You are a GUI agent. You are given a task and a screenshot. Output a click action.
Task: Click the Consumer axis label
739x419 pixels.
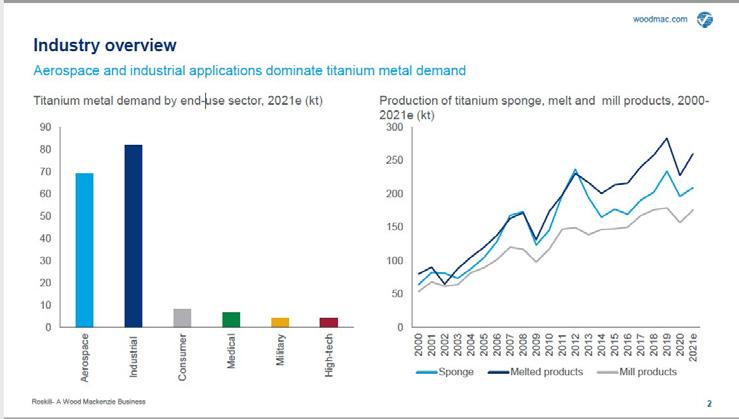pyautogui.click(x=182, y=357)
